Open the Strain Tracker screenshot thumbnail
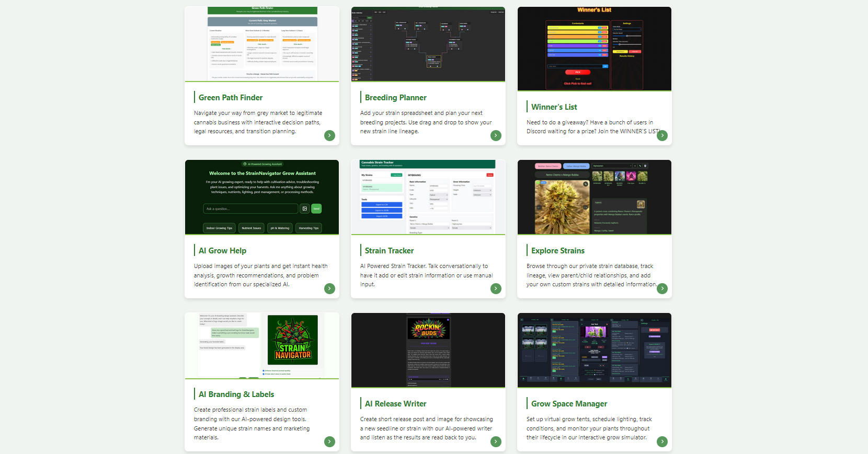 click(428, 197)
